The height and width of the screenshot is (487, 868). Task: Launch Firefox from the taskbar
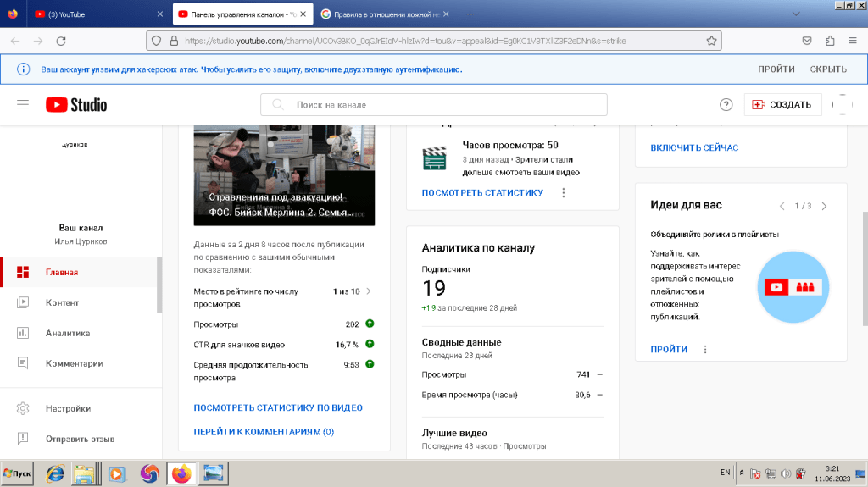(x=181, y=473)
